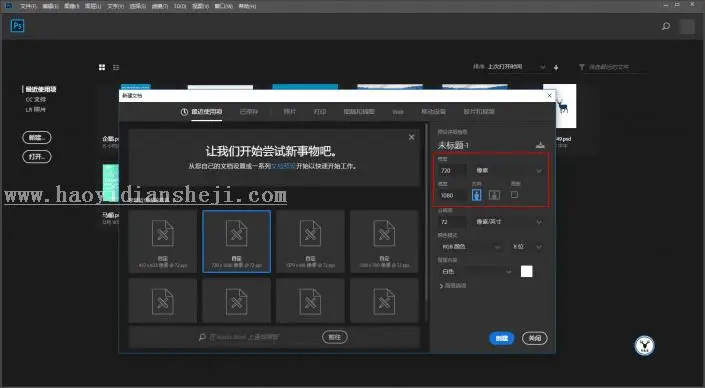Screen dimensions: 705x388
Task: Select portrait orientation icon
Action: (x=477, y=195)
